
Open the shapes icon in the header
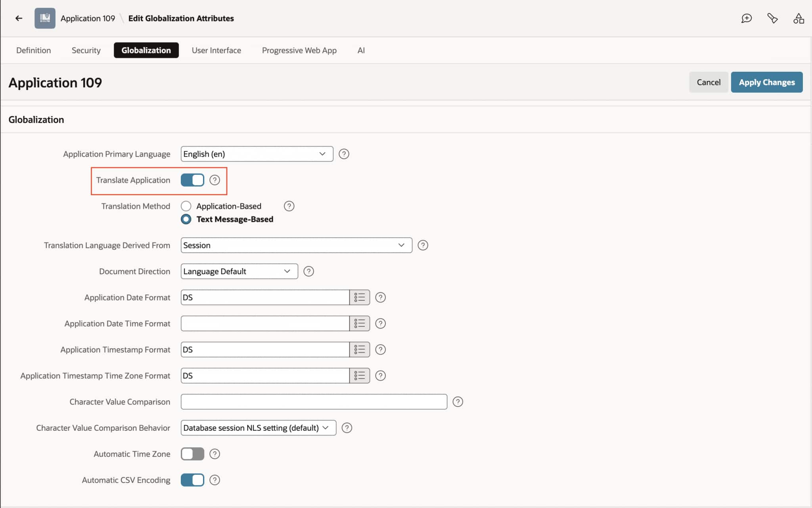pyautogui.click(x=799, y=18)
